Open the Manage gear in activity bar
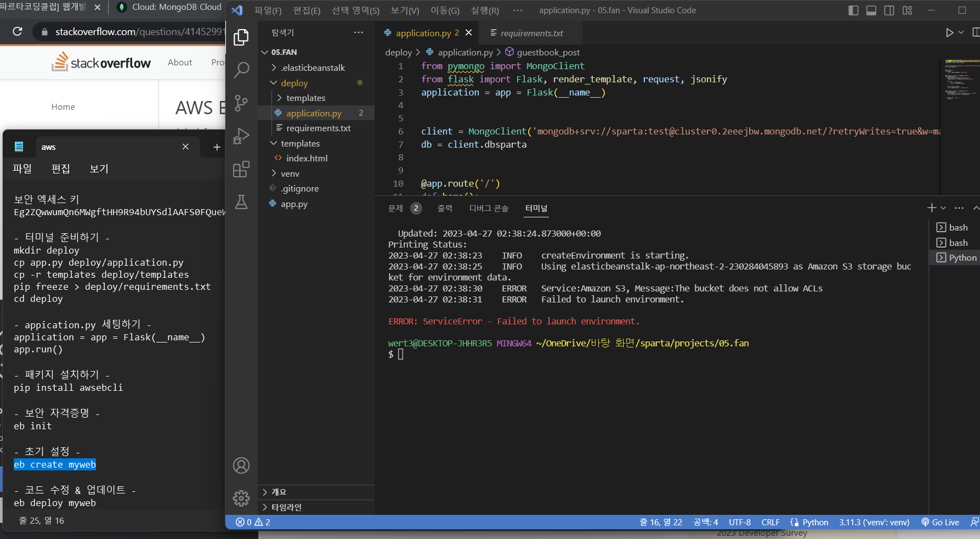The height and width of the screenshot is (539, 980). [x=241, y=498]
